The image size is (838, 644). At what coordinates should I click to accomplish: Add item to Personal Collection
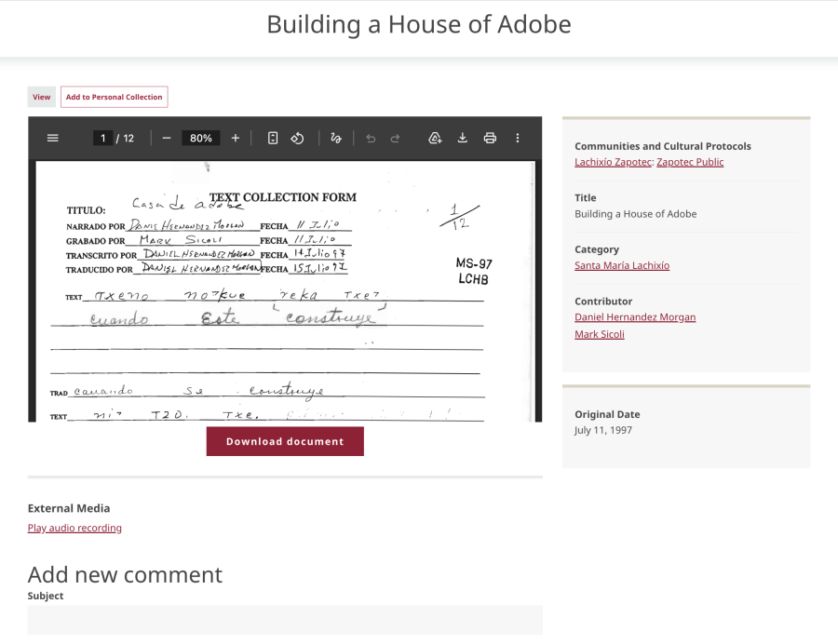114,97
